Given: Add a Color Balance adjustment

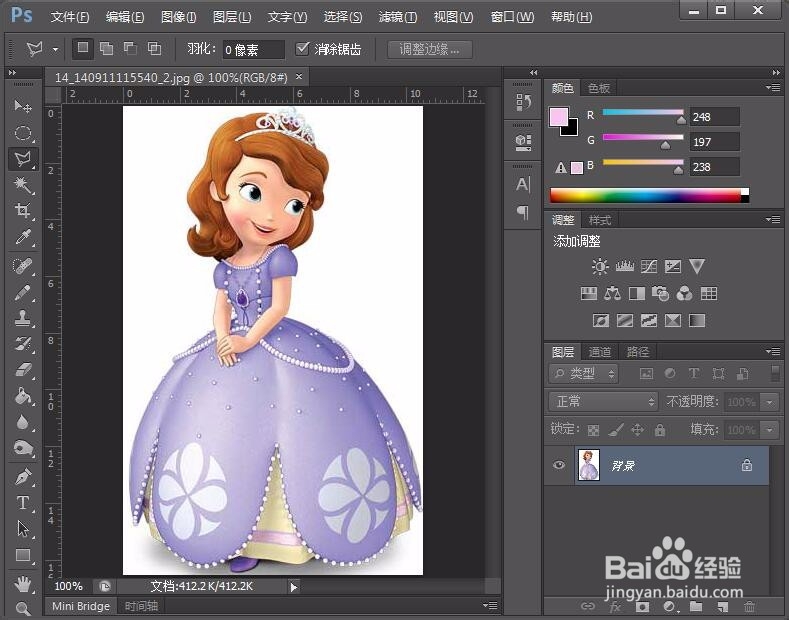Looking at the screenshot, I should (x=612, y=293).
